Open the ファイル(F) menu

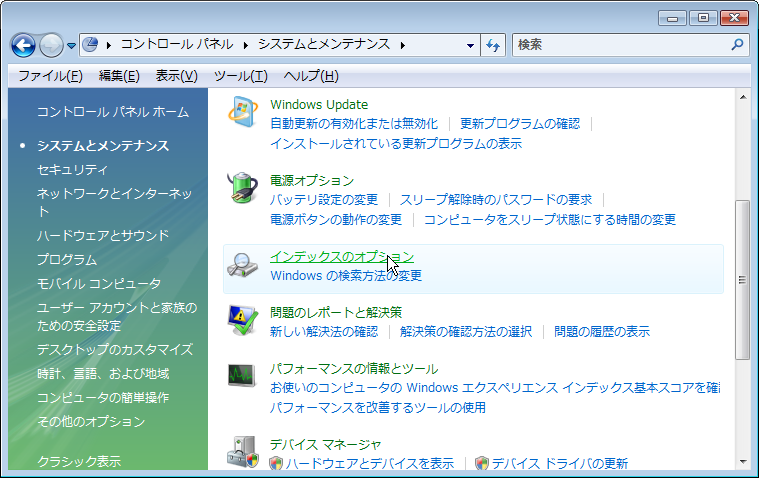(x=50, y=76)
